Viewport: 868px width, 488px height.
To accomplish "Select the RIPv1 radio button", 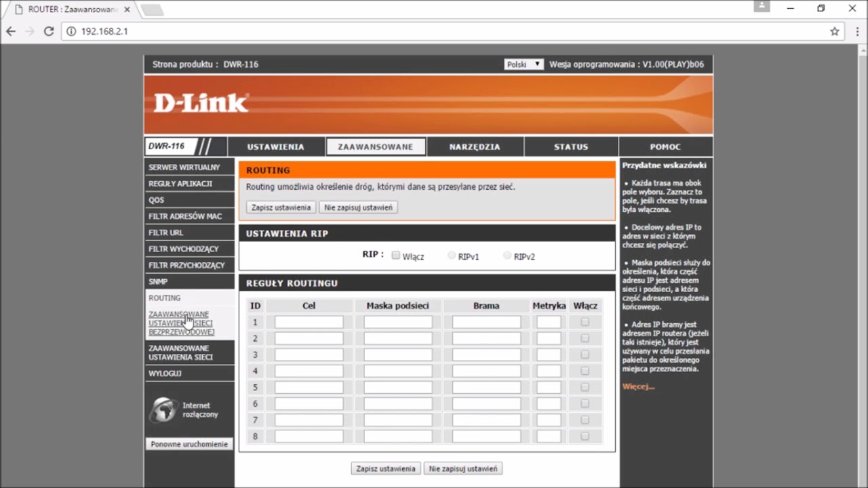I will point(452,256).
